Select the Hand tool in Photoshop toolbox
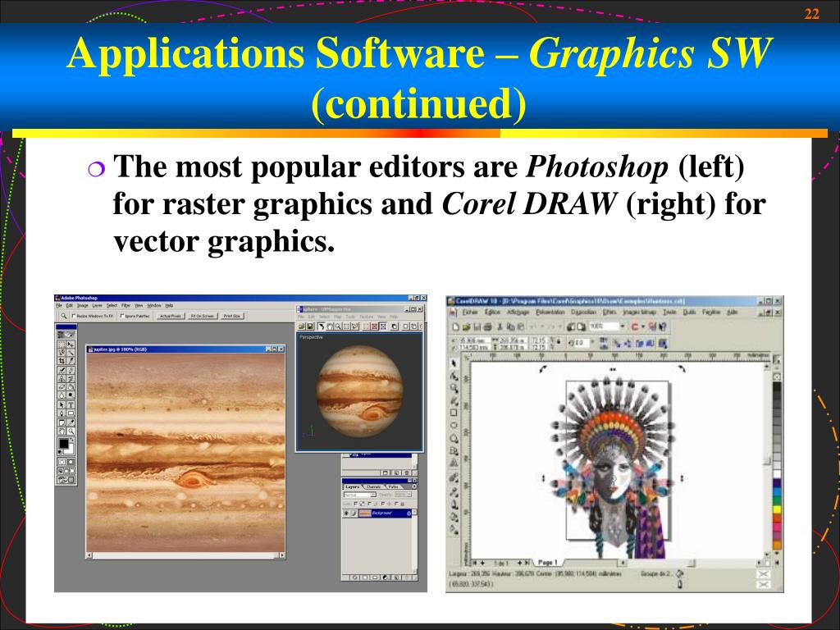This screenshot has height=630, width=840. click(62, 431)
